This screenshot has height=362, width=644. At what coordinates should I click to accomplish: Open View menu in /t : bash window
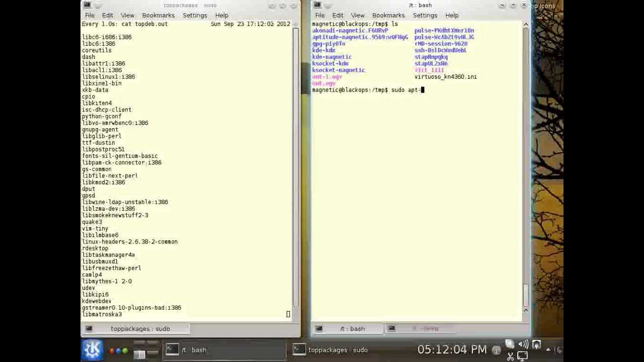(357, 15)
